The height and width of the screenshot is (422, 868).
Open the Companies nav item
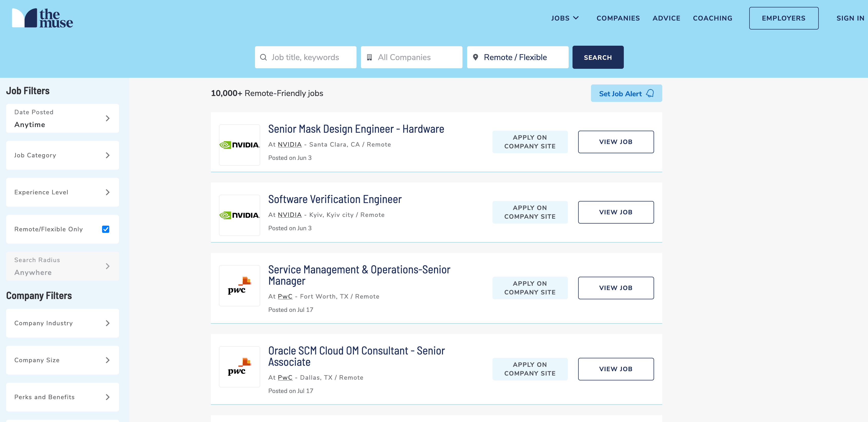click(x=618, y=18)
